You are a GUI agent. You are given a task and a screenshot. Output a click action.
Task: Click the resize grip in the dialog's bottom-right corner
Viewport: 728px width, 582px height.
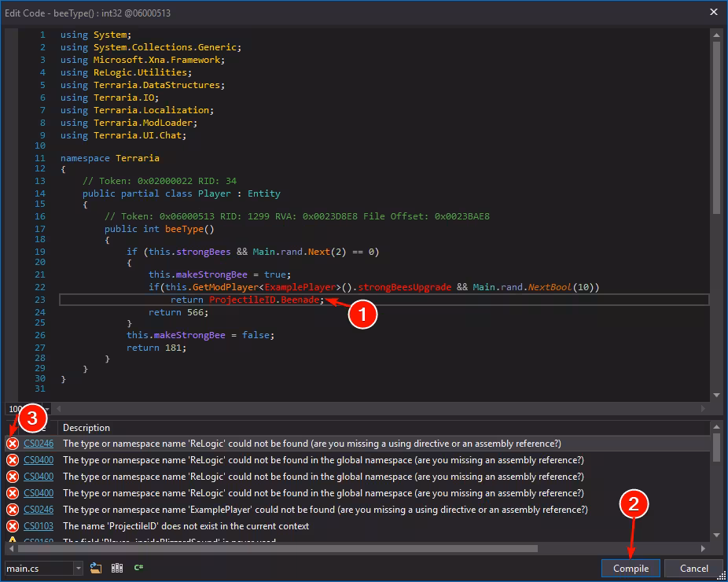(722, 576)
